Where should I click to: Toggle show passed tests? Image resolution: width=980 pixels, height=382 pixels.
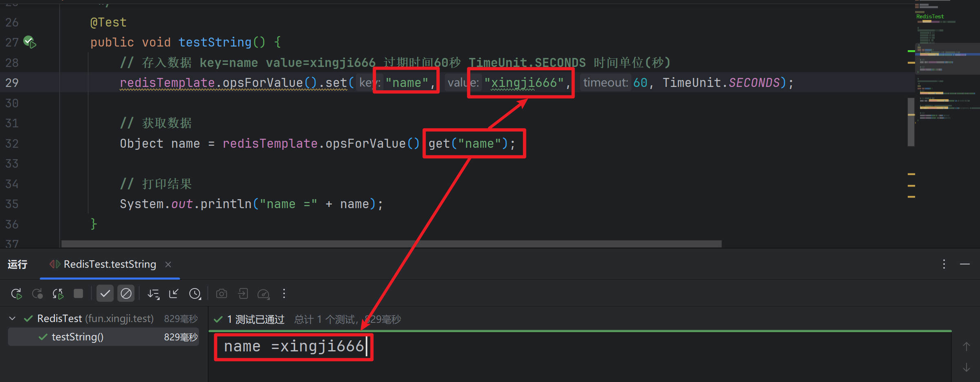click(105, 293)
